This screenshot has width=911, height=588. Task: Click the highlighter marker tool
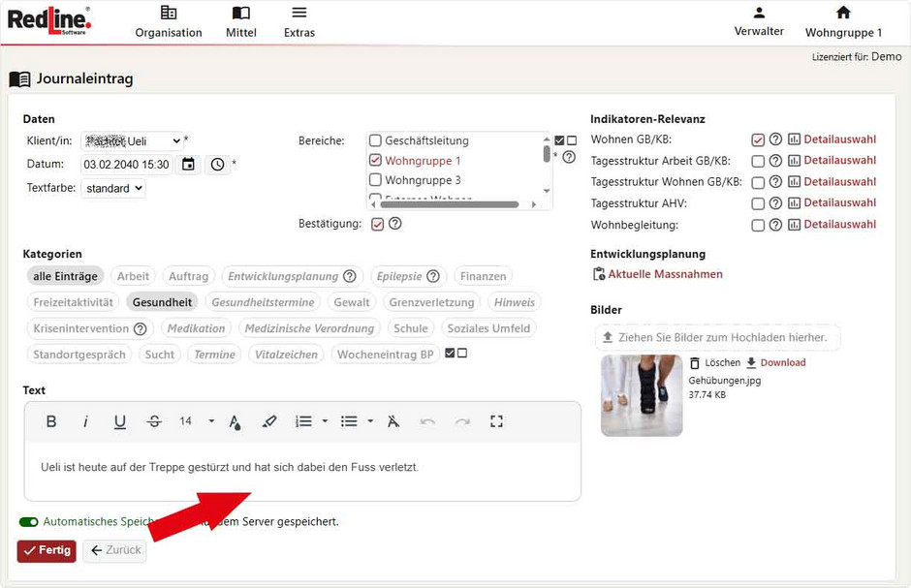pos(269,421)
